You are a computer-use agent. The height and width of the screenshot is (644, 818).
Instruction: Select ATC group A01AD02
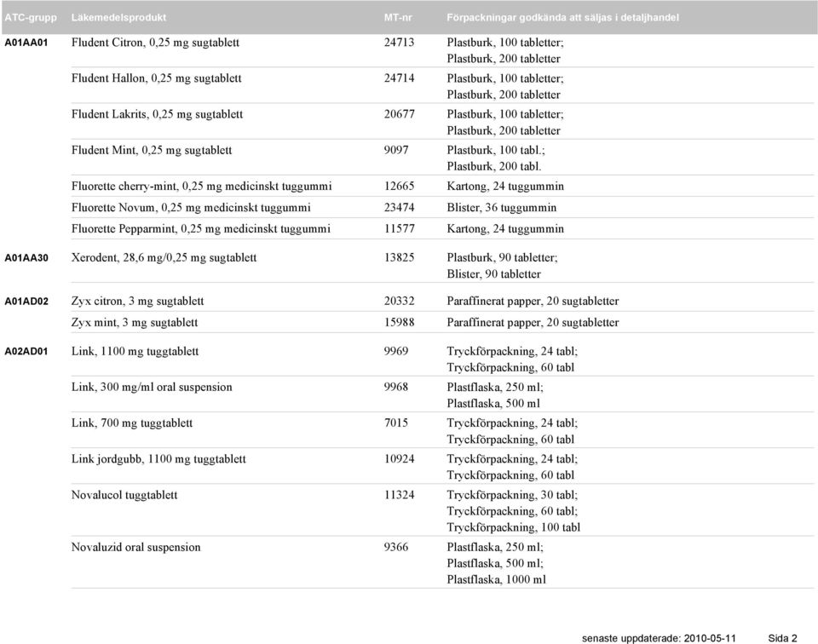(26, 302)
